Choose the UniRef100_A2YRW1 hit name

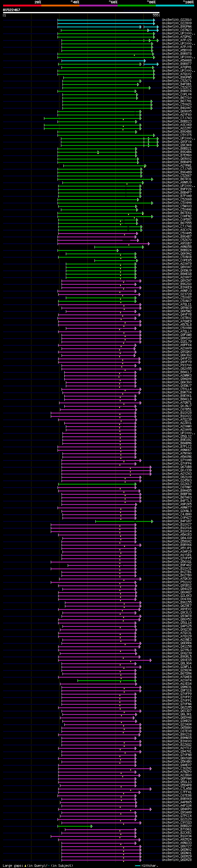[x=177, y=165]
